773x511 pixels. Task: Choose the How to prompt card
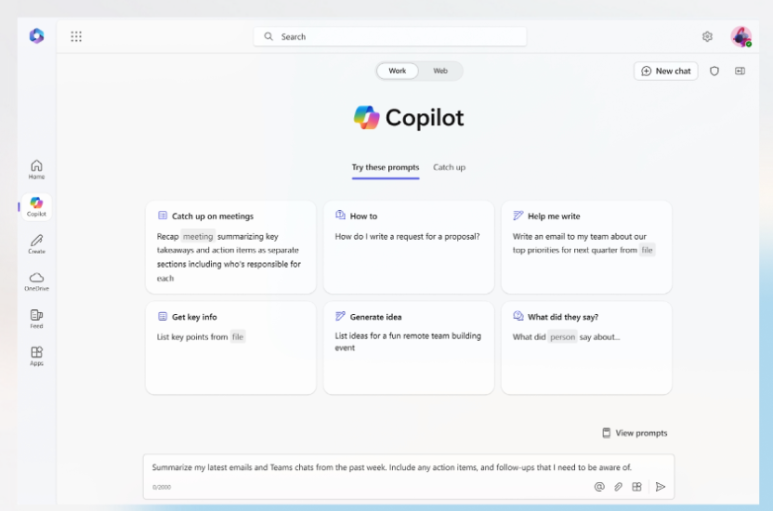(409, 247)
